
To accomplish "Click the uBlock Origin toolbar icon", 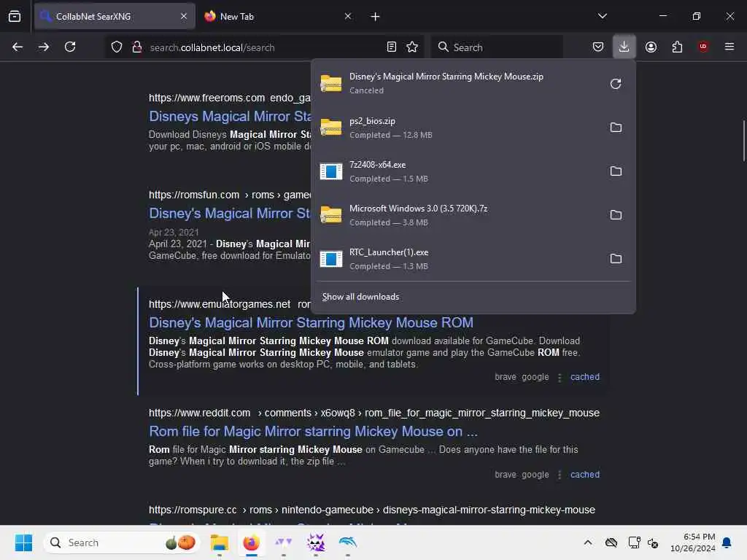I will pos(703,47).
